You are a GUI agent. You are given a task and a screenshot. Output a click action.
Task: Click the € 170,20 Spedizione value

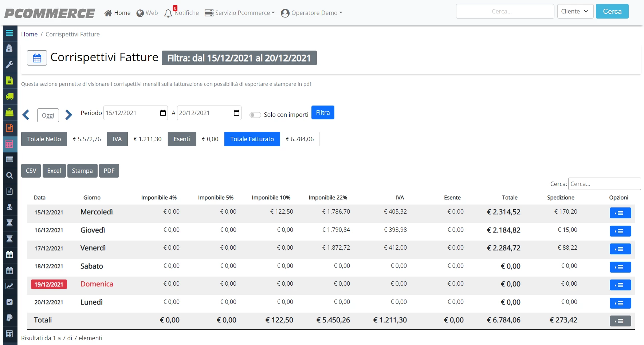point(566,211)
